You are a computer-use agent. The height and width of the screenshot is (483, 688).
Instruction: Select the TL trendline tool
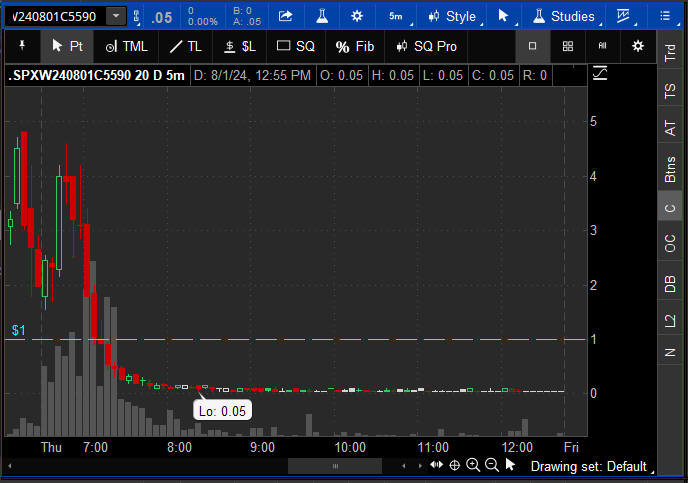186,46
